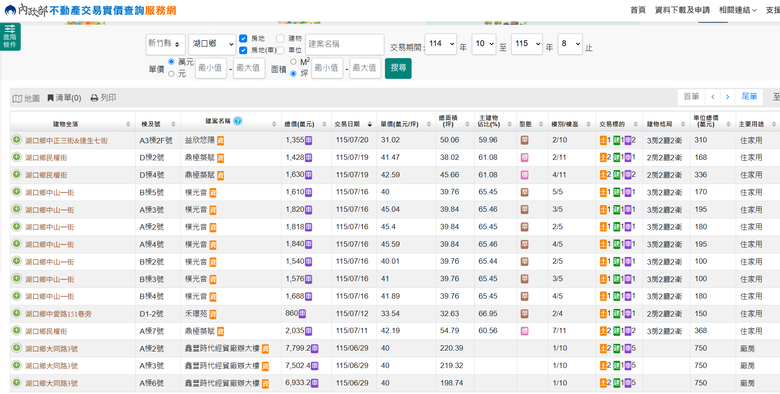780x394 pixels.
Task: Print results with 列印
Action: [103, 98]
